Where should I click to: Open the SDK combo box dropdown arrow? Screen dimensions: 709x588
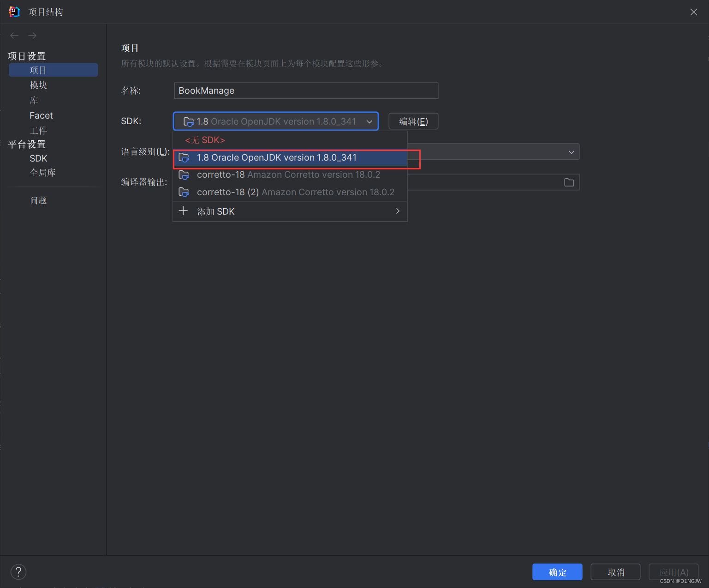click(x=369, y=121)
